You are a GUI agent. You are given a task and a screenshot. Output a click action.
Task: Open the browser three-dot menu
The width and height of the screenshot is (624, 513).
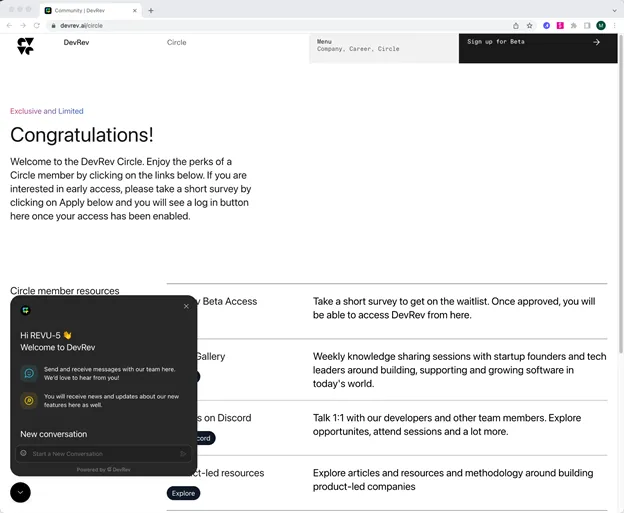(614, 25)
